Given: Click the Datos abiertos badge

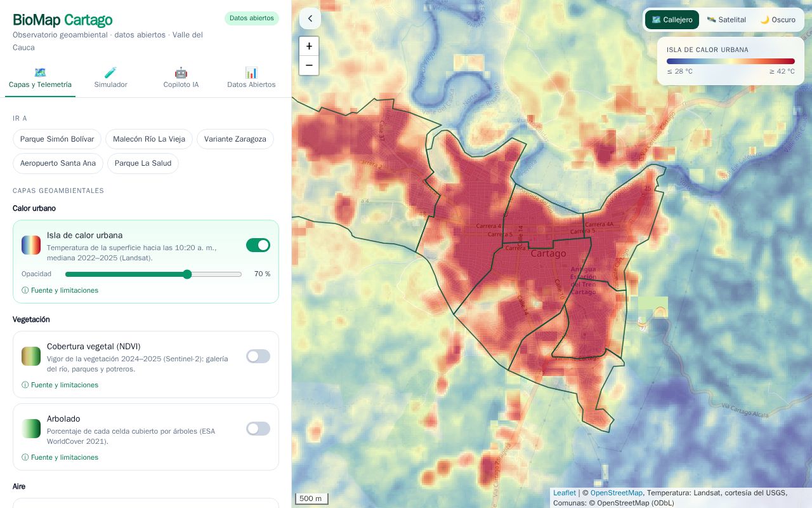Looking at the screenshot, I should [x=252, y=18].
